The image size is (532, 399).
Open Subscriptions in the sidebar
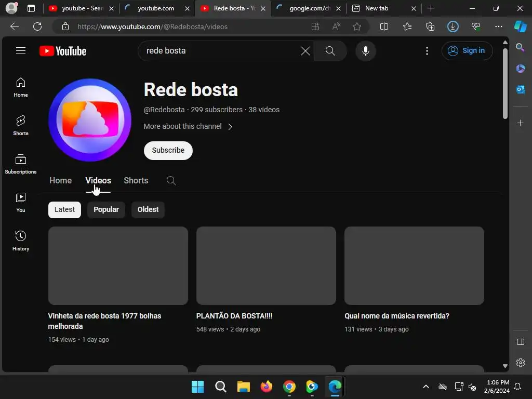click(21, 164)
